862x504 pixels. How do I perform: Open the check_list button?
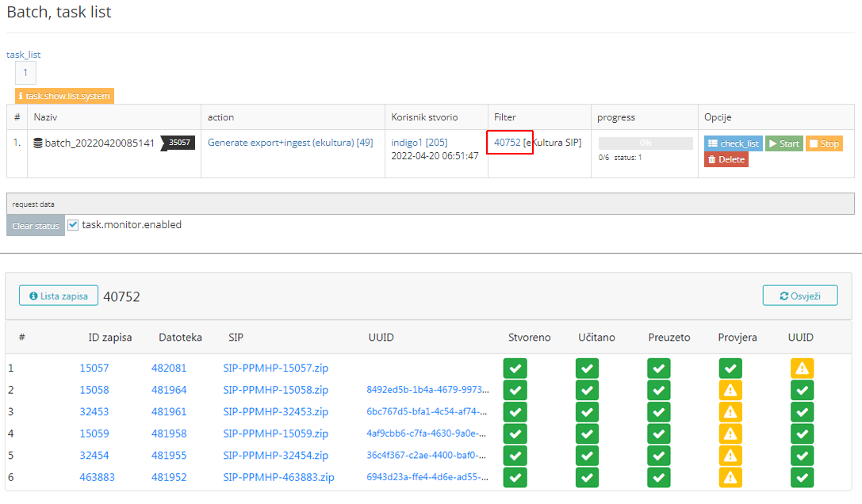(734, 143)
